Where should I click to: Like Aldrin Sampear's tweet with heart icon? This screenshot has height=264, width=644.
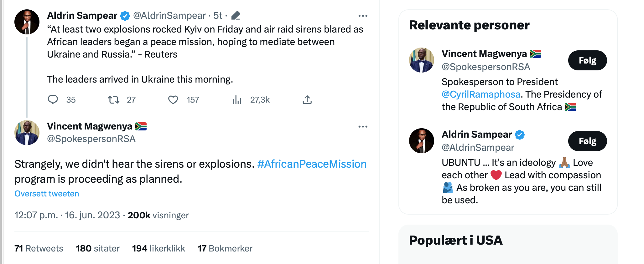tap(173, 100)
